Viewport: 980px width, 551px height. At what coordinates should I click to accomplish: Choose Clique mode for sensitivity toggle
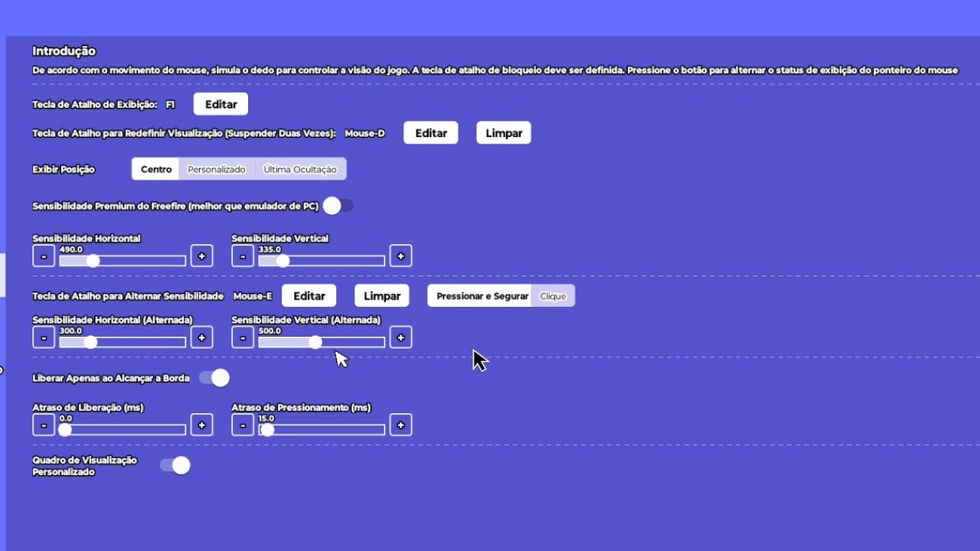click(x=553, y=296)
